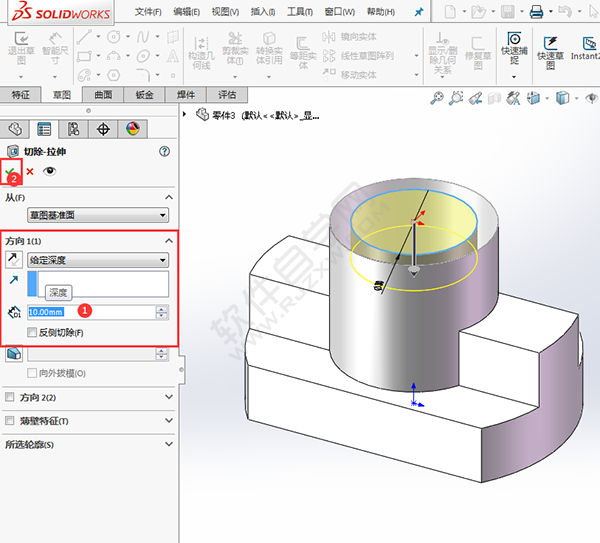600x543 pixels.
Task: Select the sketch Text (A) tool
Action: 173,56
